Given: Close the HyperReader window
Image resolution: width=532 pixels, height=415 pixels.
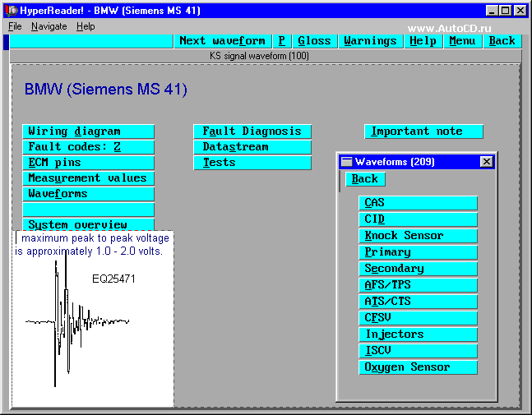Looking at the screenshot, I should coord(520,11).
